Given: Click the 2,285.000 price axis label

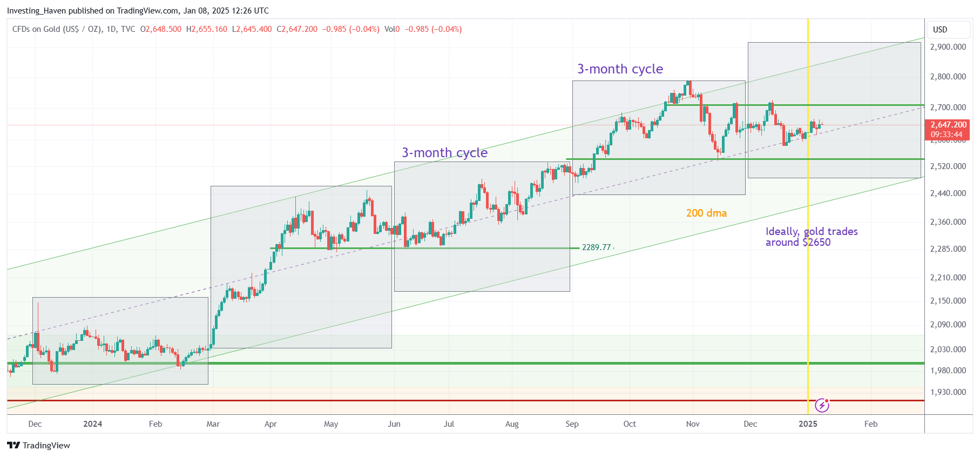Looking at the screenshot, I should [948, 249].
